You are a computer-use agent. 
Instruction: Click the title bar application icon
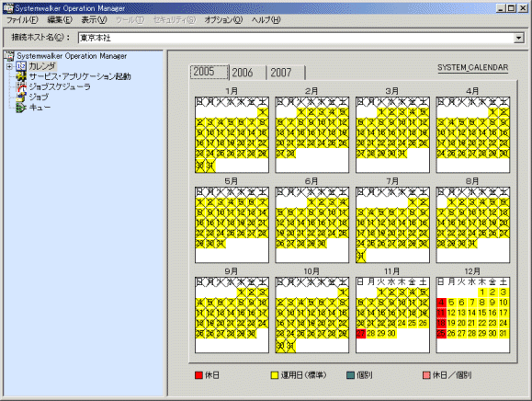pos(8,7)
